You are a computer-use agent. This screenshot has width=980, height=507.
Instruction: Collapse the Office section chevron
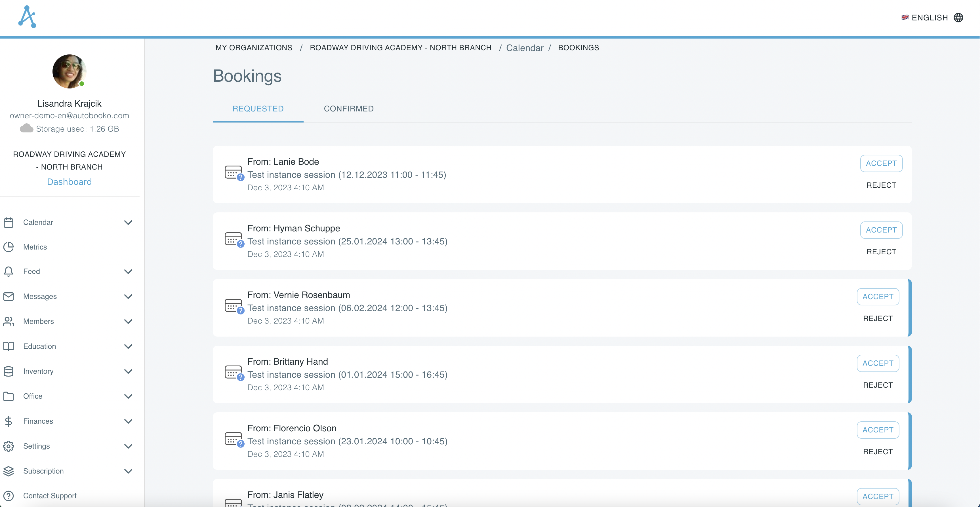click(x=128, y=396)
